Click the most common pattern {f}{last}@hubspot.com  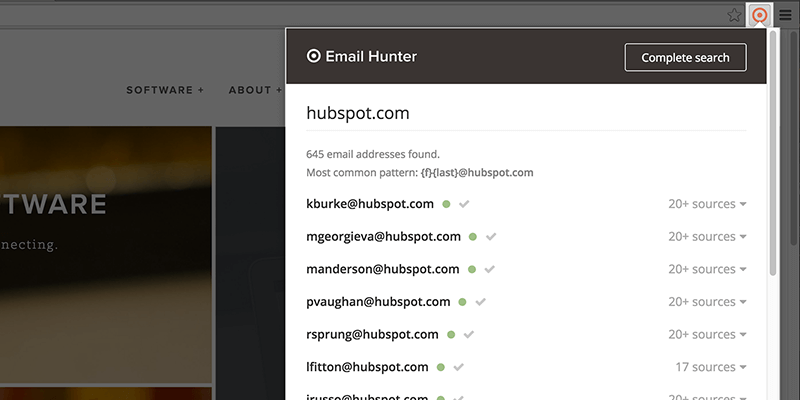click(475, 173)
